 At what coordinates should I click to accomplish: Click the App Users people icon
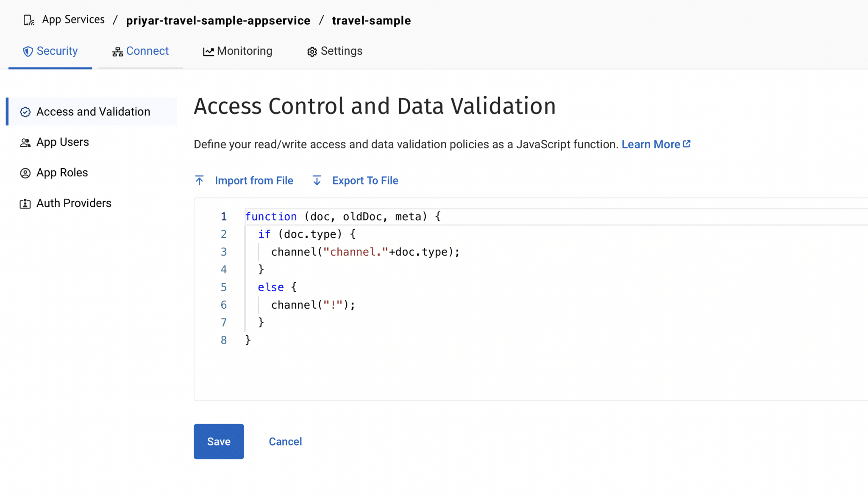25,142
